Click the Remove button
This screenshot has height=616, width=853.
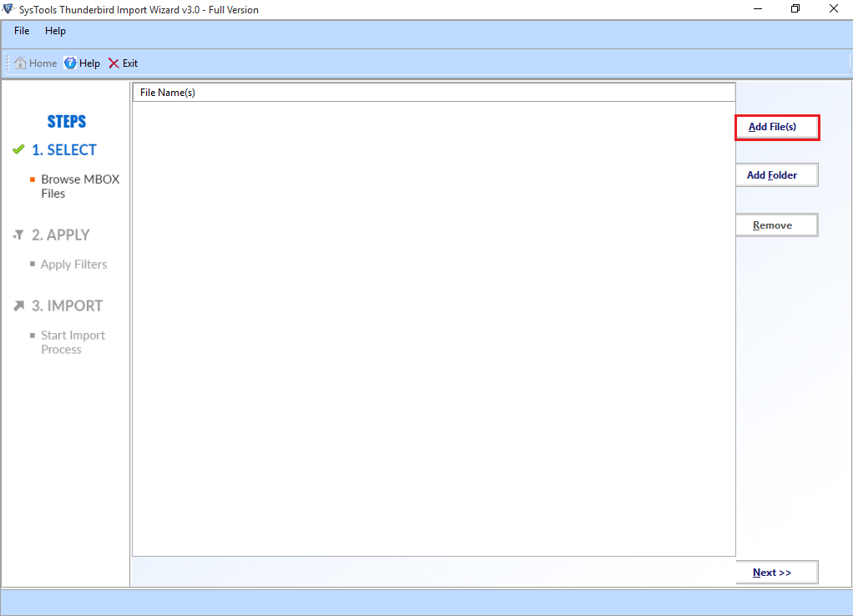coord(777,225)
